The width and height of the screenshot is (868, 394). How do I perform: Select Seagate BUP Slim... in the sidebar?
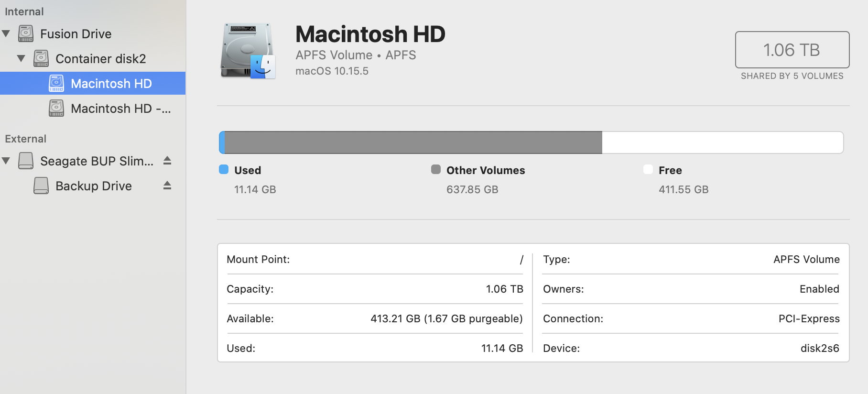click(x=97, y=161)
